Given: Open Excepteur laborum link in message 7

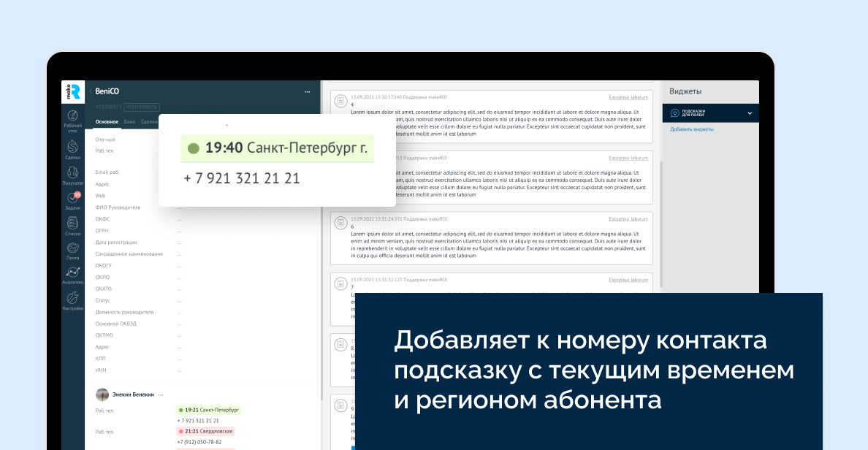Looking at the screenshot, I should tap(628, 280).
